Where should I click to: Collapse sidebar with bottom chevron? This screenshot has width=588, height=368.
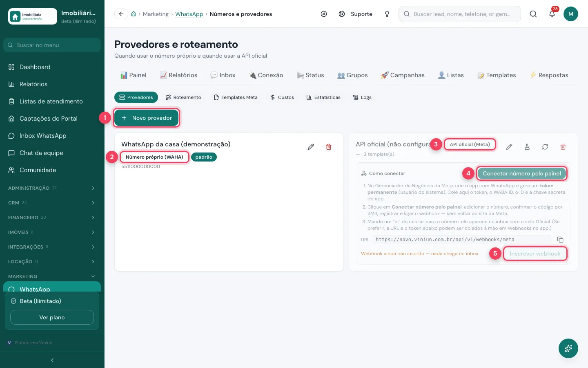(52, 360)
